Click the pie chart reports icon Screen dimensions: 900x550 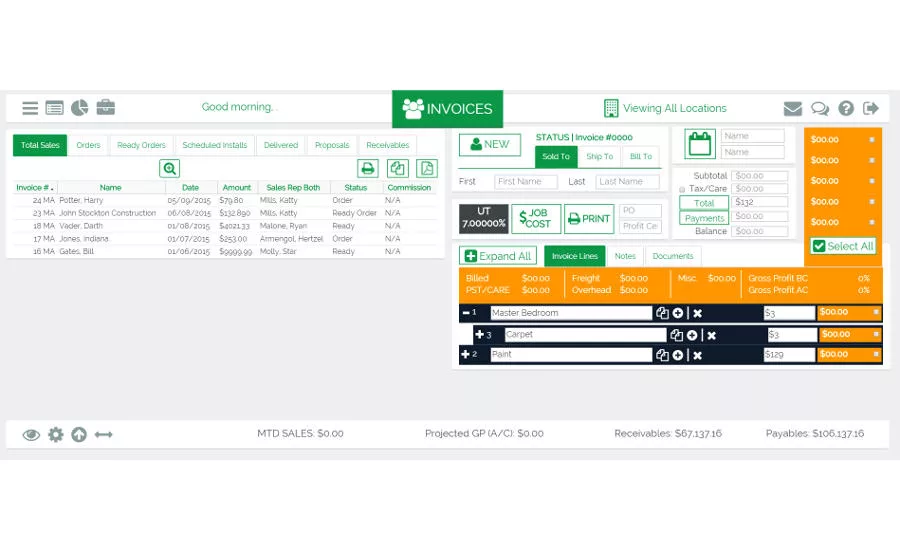tap(79, 108)
